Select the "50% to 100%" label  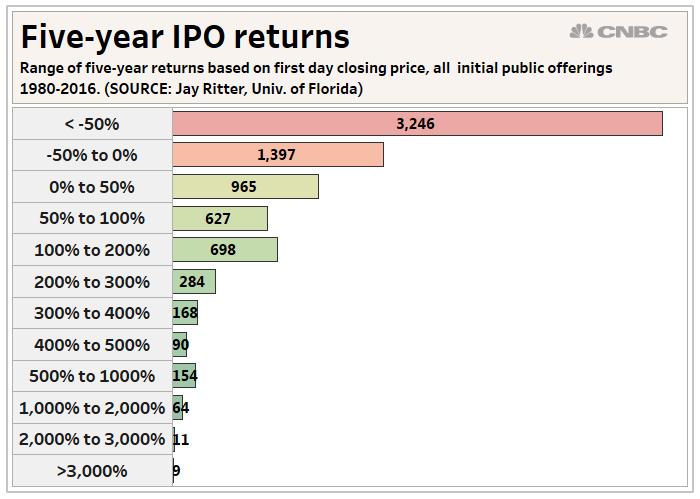pos(92,219)
